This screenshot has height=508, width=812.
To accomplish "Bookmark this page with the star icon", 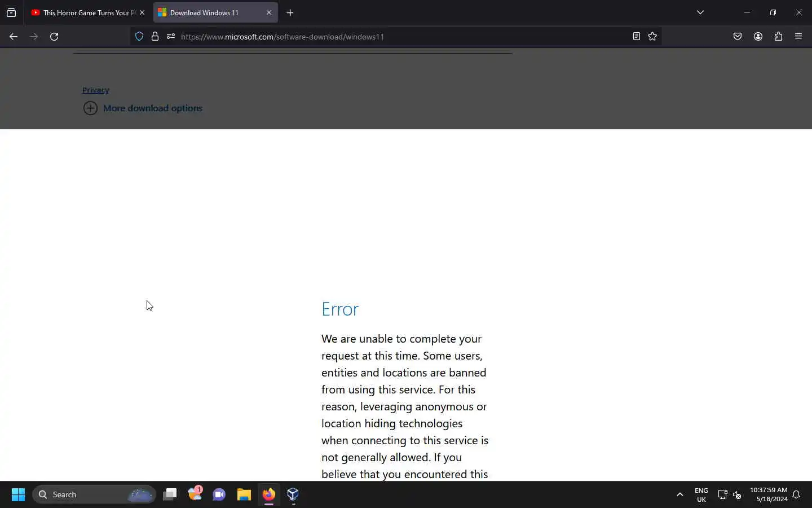I will [x=652, y=37].
